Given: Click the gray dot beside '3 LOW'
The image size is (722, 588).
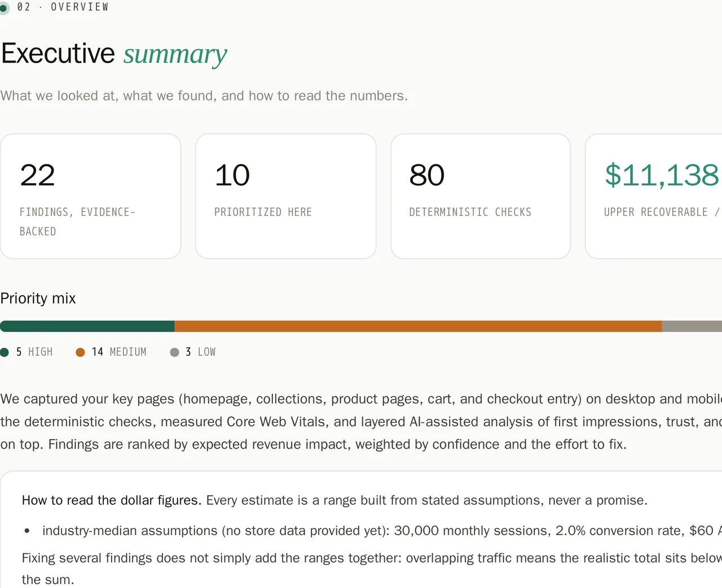Looking at the screenshot, I should point(174,352).
